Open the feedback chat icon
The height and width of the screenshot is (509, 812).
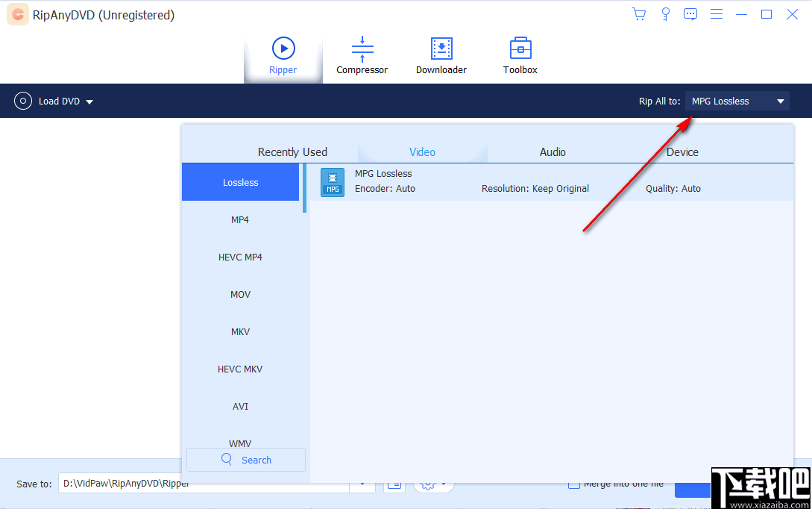pyautogui.click(x=690, y=14)
